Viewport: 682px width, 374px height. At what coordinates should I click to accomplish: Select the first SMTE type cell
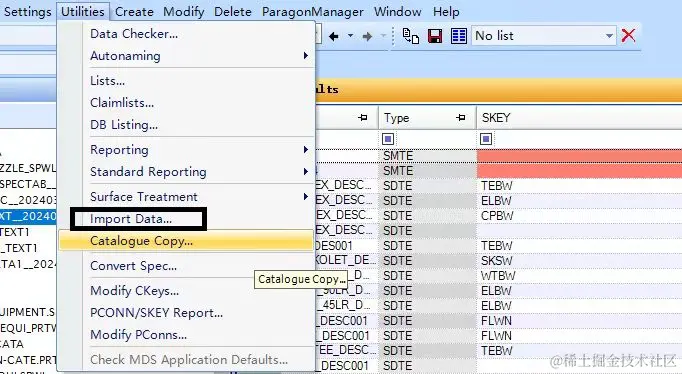point(427,156)
